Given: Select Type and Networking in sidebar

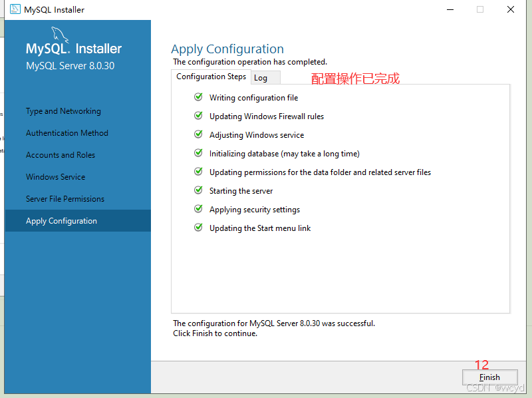Looking at the screenshot, I should click(x=63, y=111).
